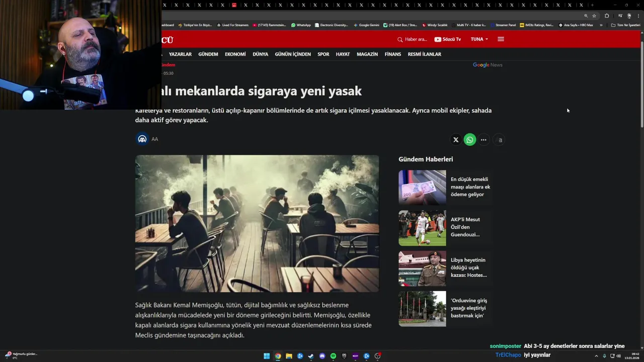Click the football match thumbnail
The height and width of the screenshot is (362, 644).
[422, 228]
